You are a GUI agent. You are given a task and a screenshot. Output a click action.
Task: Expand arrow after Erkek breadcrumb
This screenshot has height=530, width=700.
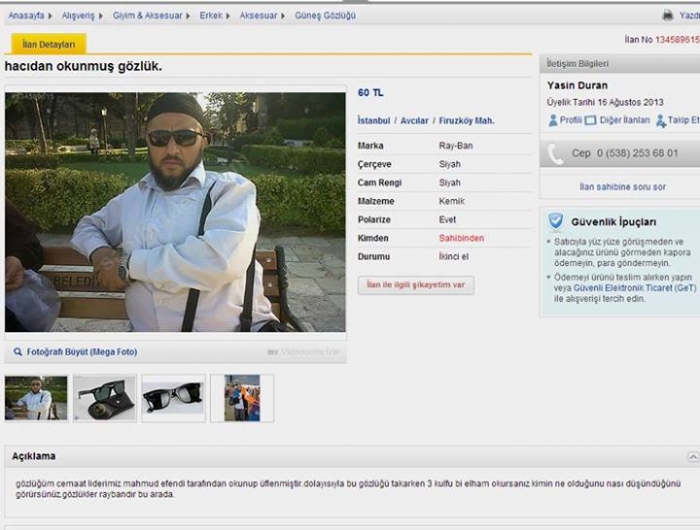228,16
